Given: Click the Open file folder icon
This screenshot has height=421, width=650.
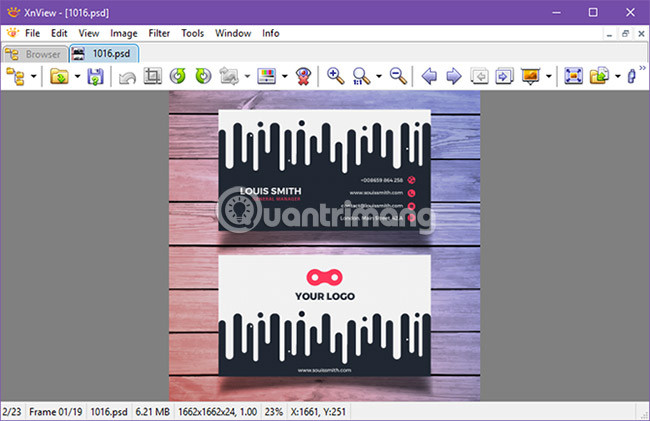Looking at the screenshot, I should (59, 77).
